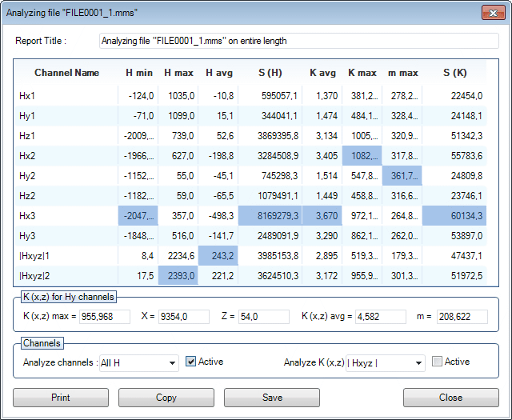
Task: Click highlighted H max cell of |Hxyz|2
Action: click(x=178, y=276)
